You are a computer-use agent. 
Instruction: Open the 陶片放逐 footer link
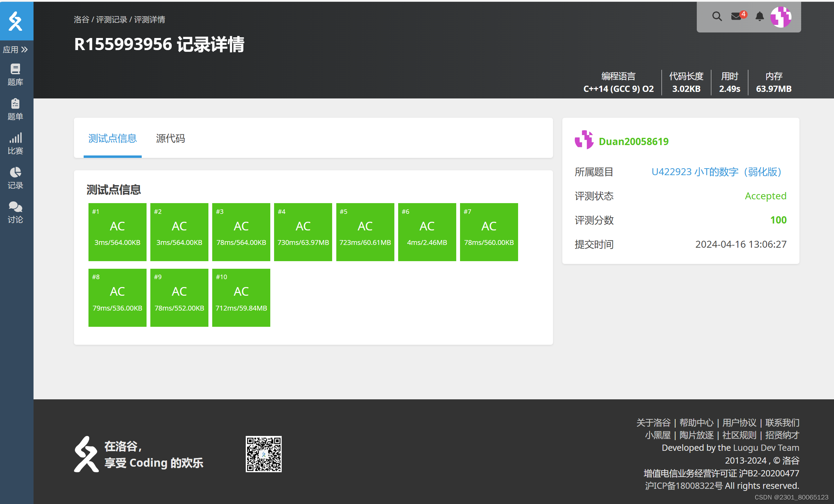coord(696,435)
